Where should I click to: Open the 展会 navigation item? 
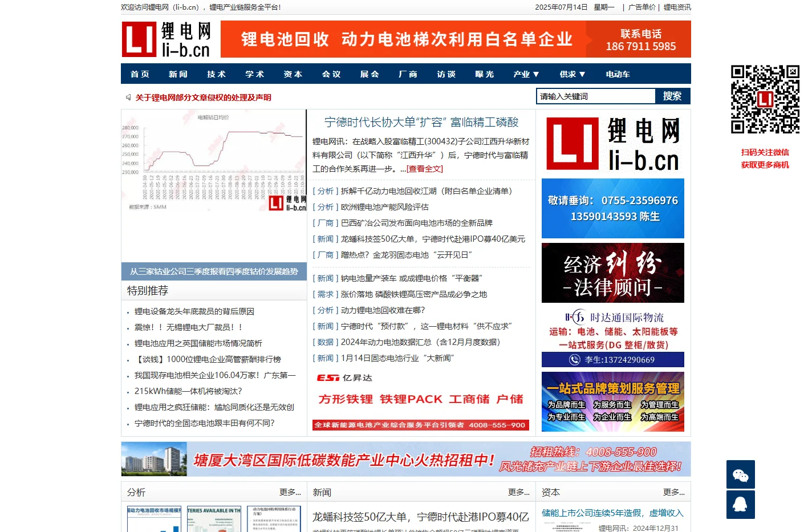370,74
